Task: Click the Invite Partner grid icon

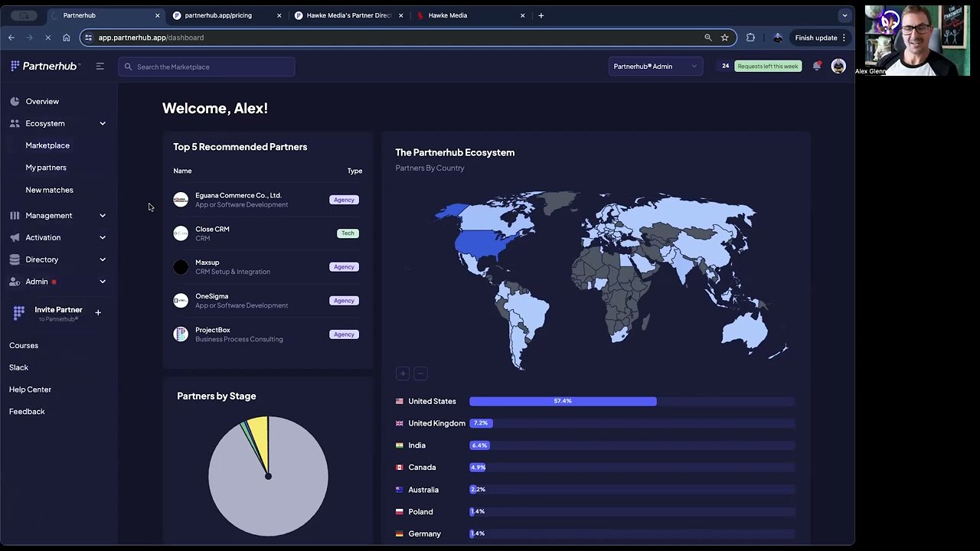Action: (19, 312)
